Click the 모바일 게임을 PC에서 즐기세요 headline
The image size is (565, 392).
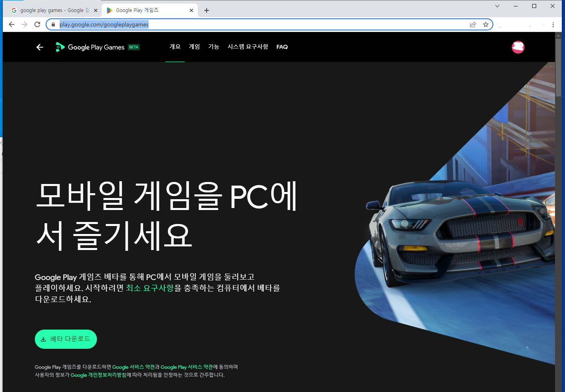[x=167, y=216]
